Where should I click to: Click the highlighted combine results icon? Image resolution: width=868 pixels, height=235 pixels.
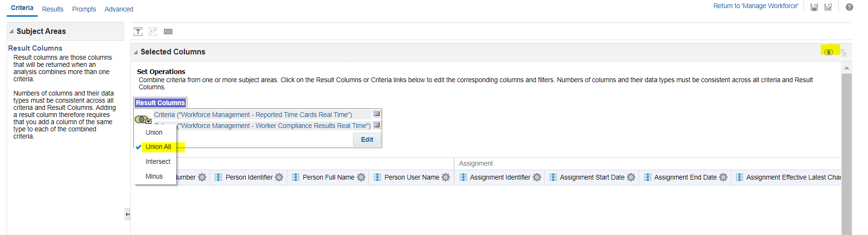coord(829,52)
